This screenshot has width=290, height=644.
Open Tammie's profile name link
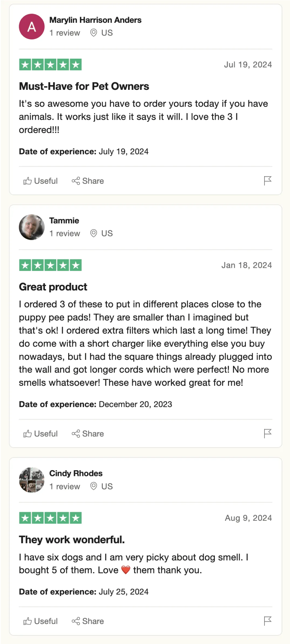pos(64,221)
